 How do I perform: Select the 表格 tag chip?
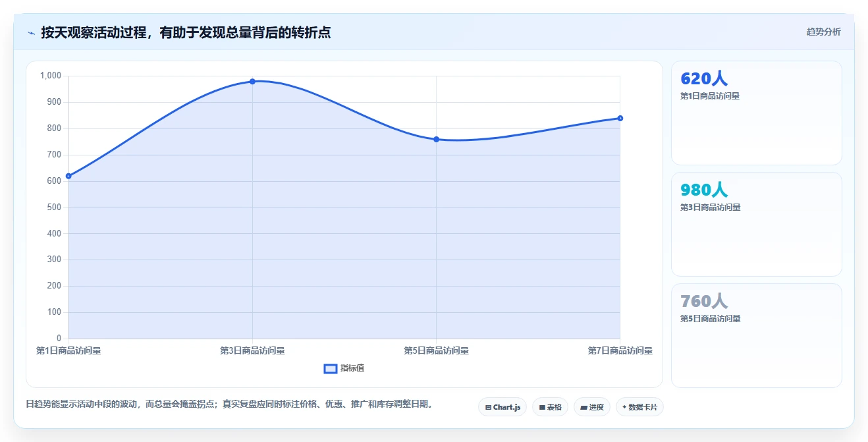550,407
